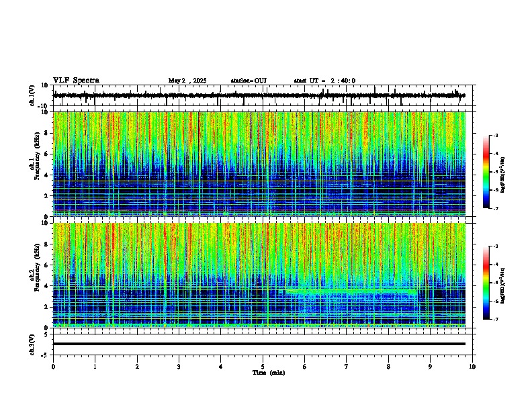Click the ch.1 spectrogram plot
The height and width of the screenshot is (411, 532).
(259, 164)
